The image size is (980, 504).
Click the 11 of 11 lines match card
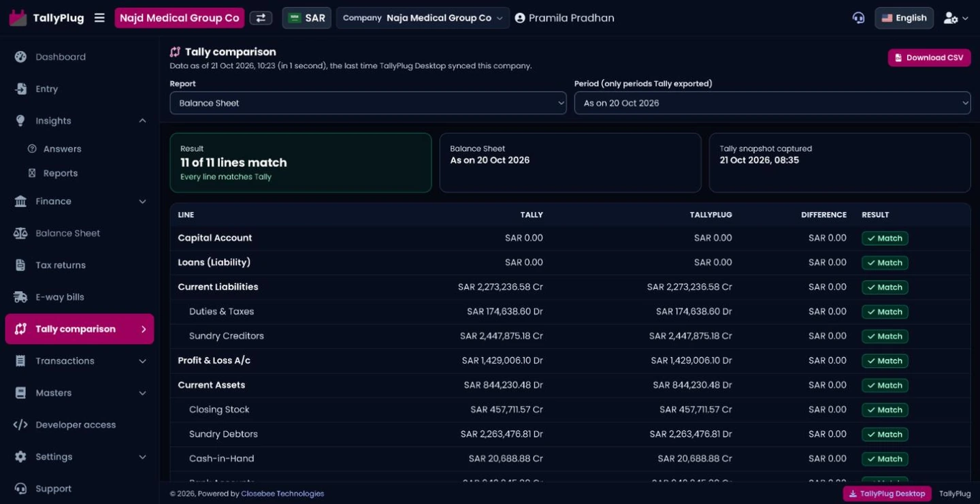301,163
